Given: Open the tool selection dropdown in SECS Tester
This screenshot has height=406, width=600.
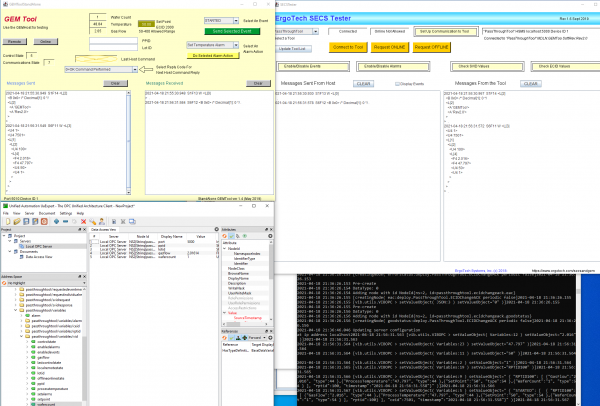Looking at the screenshot, I should [316, 31].
